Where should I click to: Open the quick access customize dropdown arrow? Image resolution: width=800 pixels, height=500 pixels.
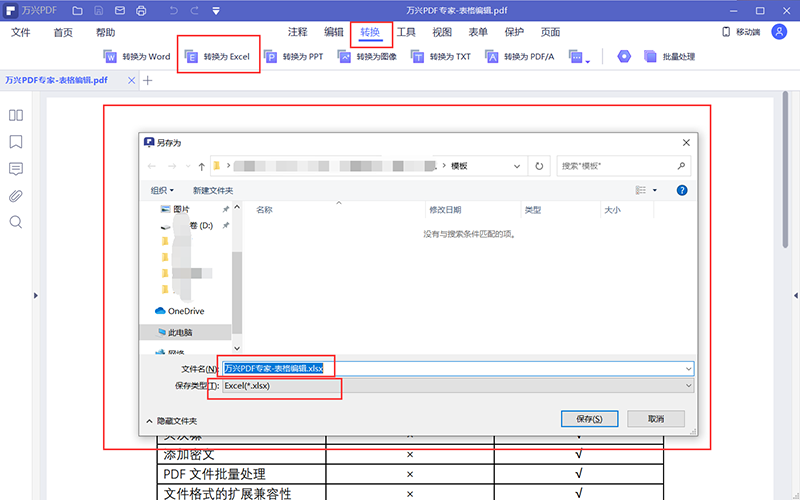pyautogui.click(x=216, y=11)
